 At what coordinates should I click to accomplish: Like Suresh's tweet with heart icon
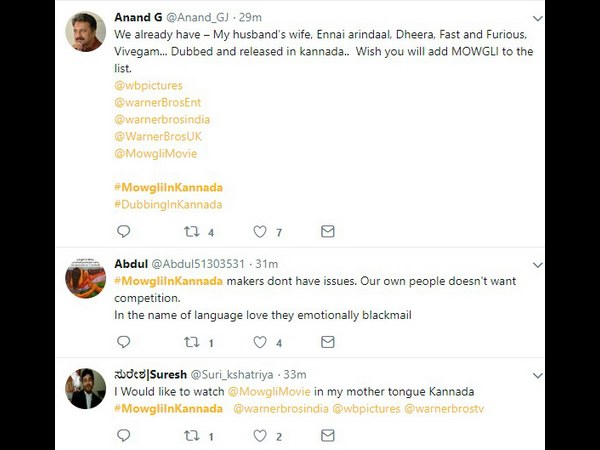[x=260, y=436]
